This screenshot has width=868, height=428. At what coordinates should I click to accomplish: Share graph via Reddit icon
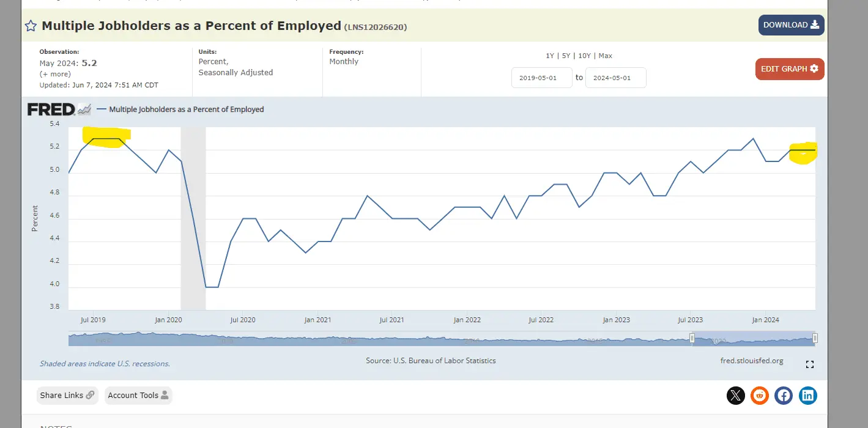click(x=760, y=396)
